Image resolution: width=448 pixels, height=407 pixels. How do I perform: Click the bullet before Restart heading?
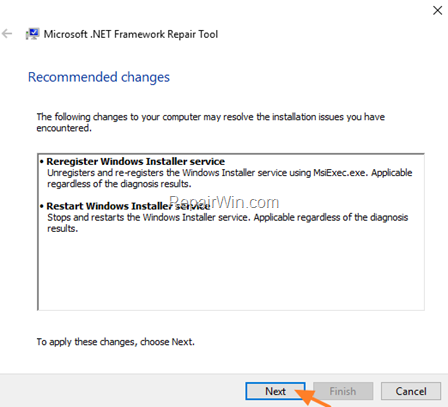(42, 206)
